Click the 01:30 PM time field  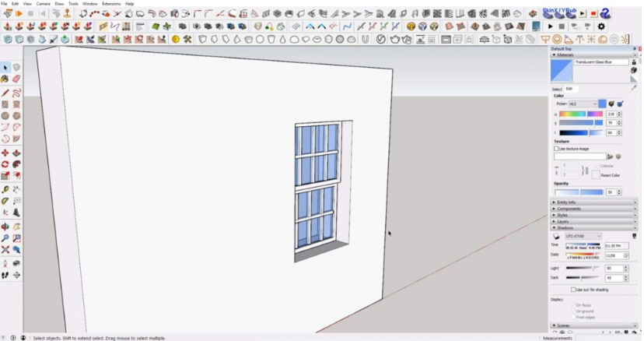pos(617,246)
